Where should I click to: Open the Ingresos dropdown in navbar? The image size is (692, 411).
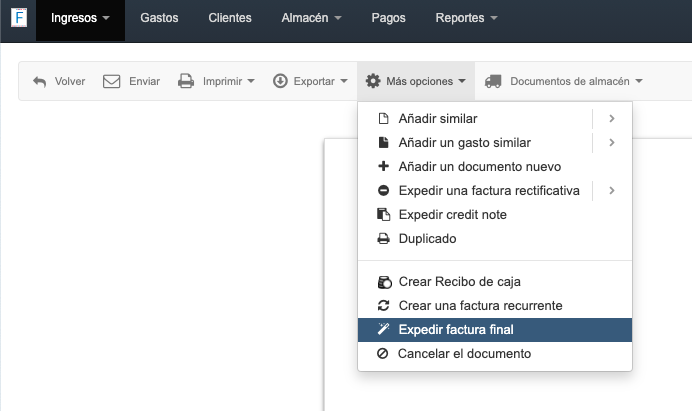(x=80, y=19)
